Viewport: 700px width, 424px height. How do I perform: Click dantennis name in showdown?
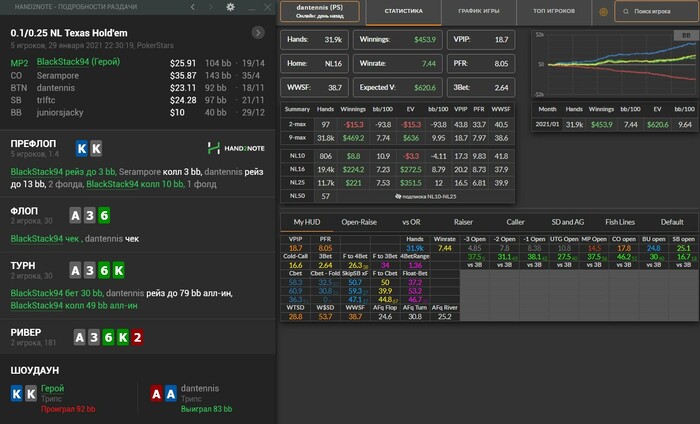[200, 388]
